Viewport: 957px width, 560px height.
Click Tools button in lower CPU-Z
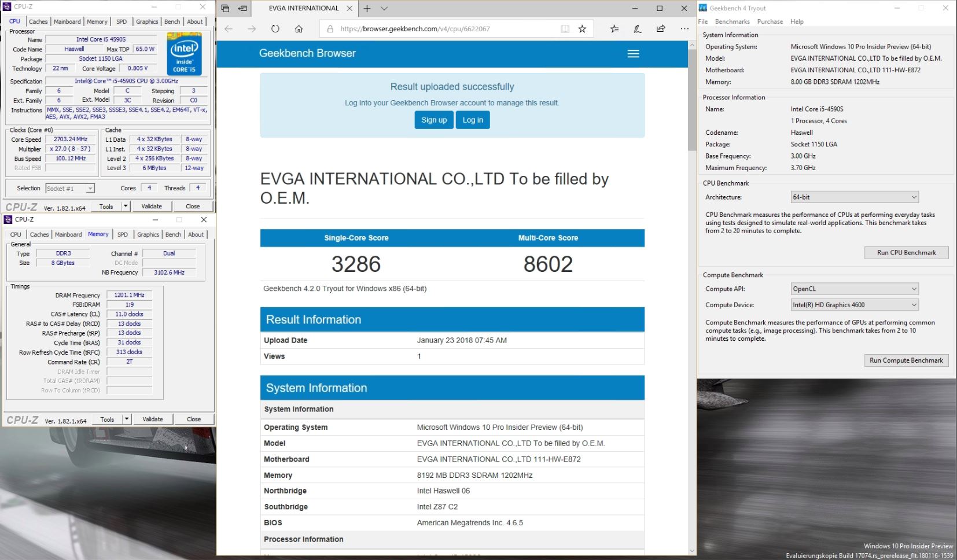(108, 419)
